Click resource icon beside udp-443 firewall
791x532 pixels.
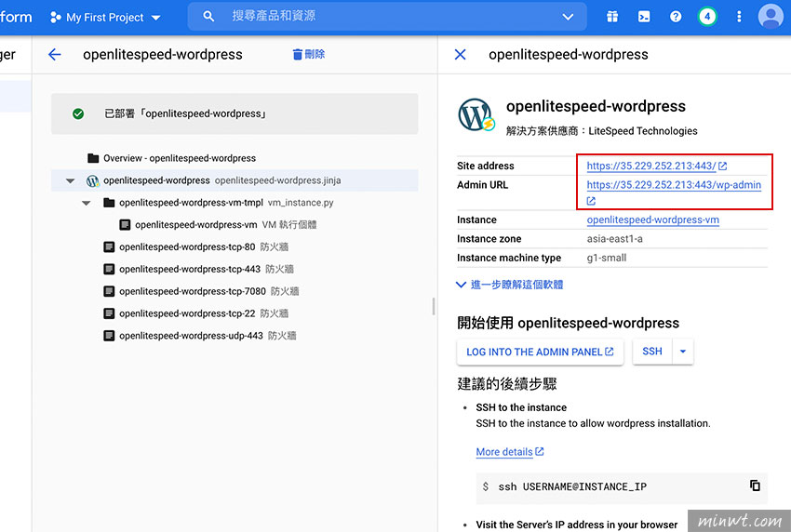click(x=109, y=336)
